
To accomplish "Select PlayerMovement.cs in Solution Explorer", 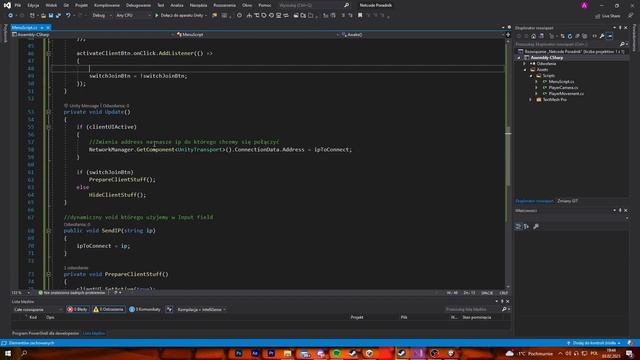I will point(566,93).
